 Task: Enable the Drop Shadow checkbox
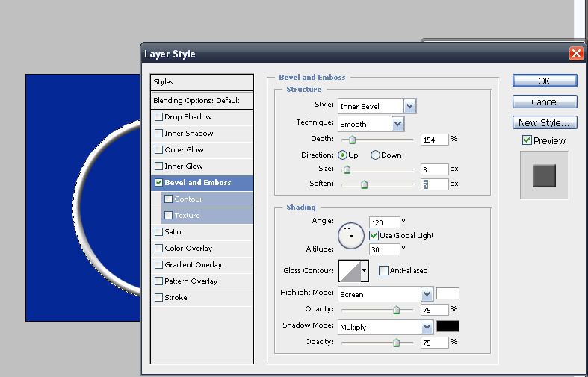pyautogui.click(x=158, y=117)
